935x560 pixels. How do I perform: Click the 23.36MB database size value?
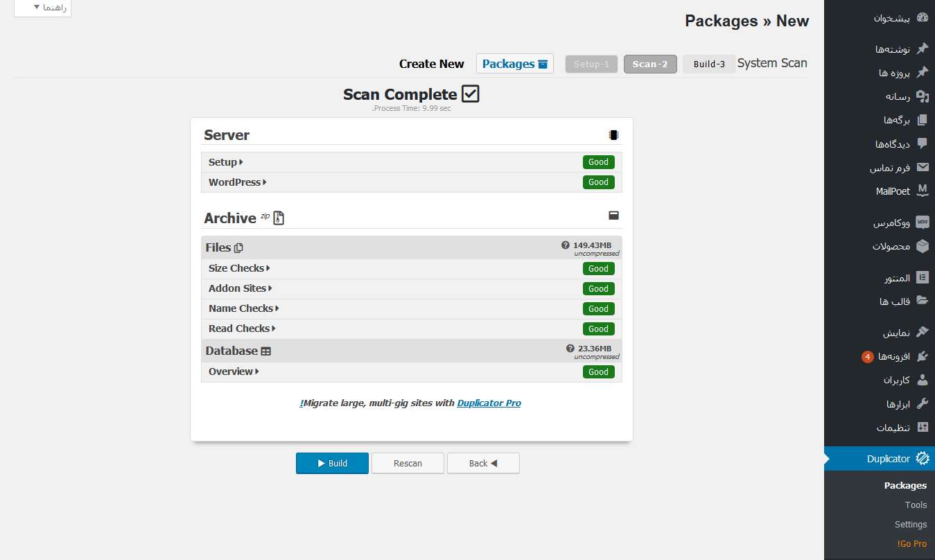coord(595,349)
